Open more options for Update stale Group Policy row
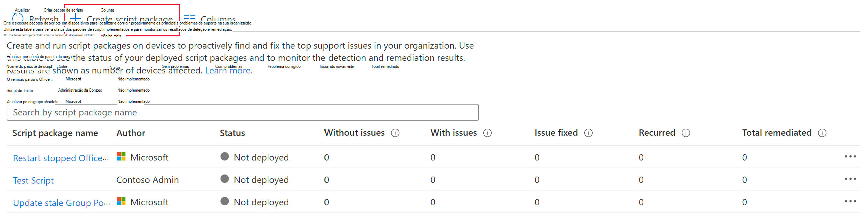The image size is (868, 221). [850, 201]
